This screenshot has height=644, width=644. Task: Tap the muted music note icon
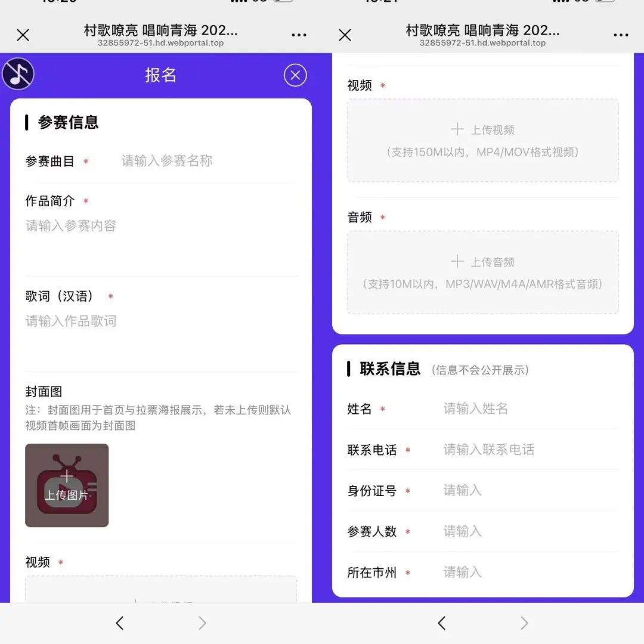(18, 75)
